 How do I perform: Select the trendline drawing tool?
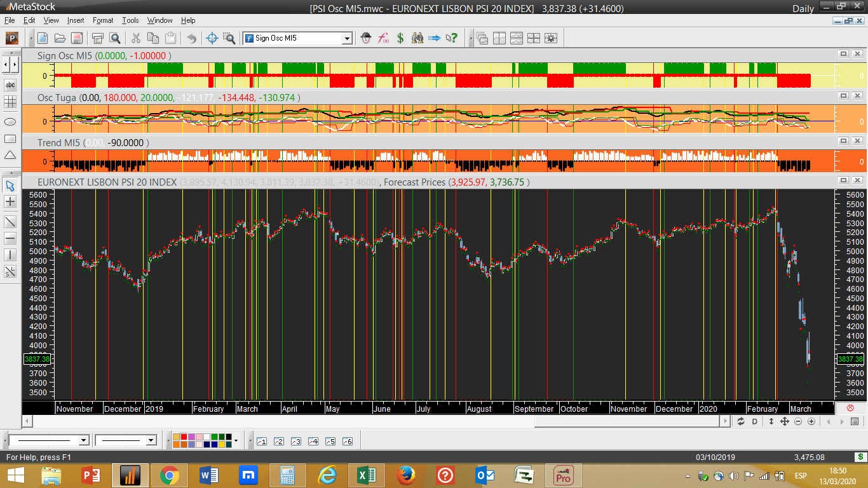10,222
